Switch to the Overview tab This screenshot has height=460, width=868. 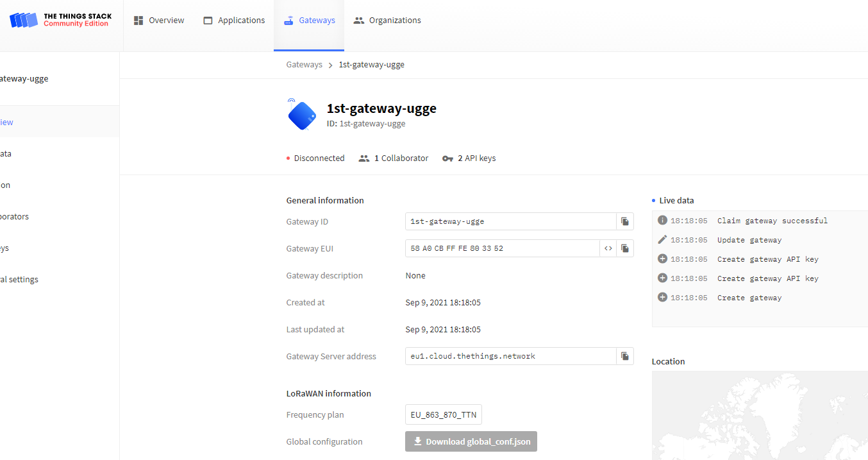pos(158,20)
